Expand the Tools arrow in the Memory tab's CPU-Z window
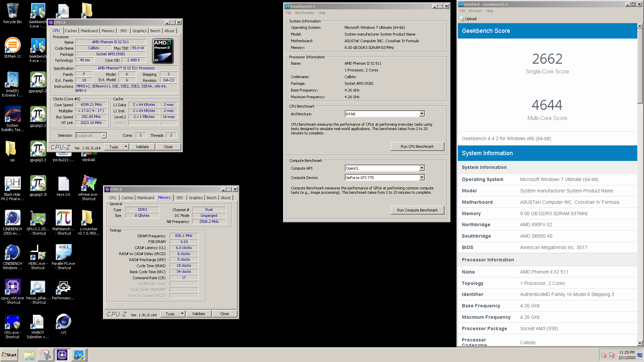Screen dimensions: 644x362 (x=182, y=314)
